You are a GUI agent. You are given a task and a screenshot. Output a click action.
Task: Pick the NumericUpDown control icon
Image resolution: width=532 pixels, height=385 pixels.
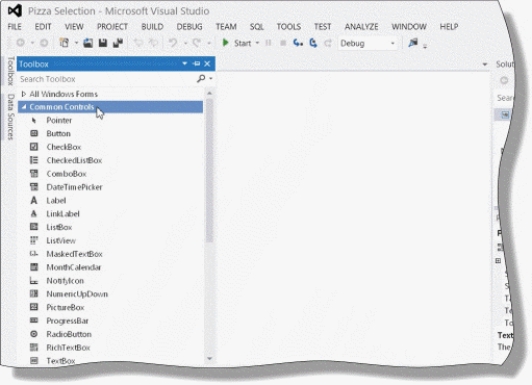click(34, 294)
